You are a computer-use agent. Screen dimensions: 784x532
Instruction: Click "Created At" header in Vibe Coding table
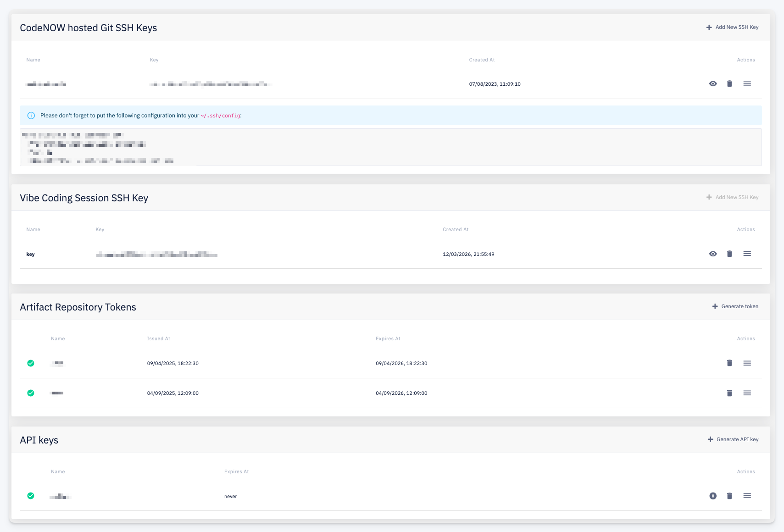[456, 229]
